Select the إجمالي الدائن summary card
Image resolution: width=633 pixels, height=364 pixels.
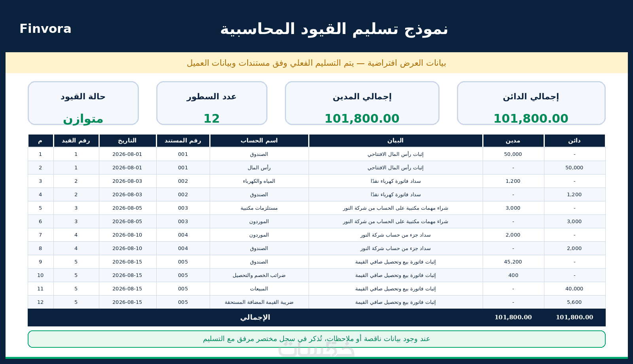coord(531,103)
